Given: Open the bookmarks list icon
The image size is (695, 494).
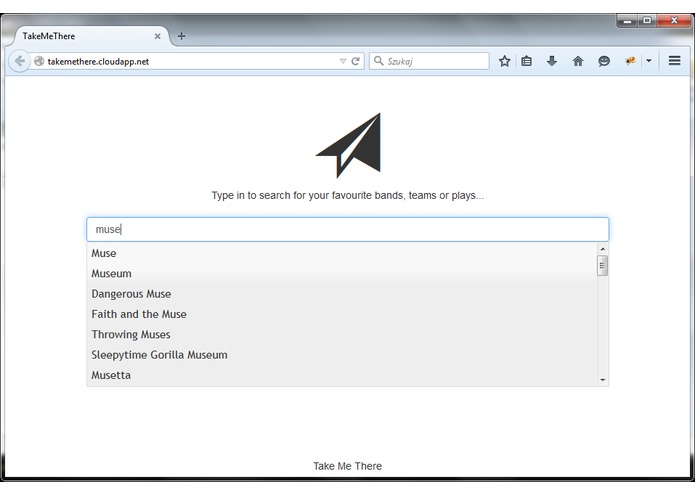Looking at the screenshot, I should click(526, 61).
